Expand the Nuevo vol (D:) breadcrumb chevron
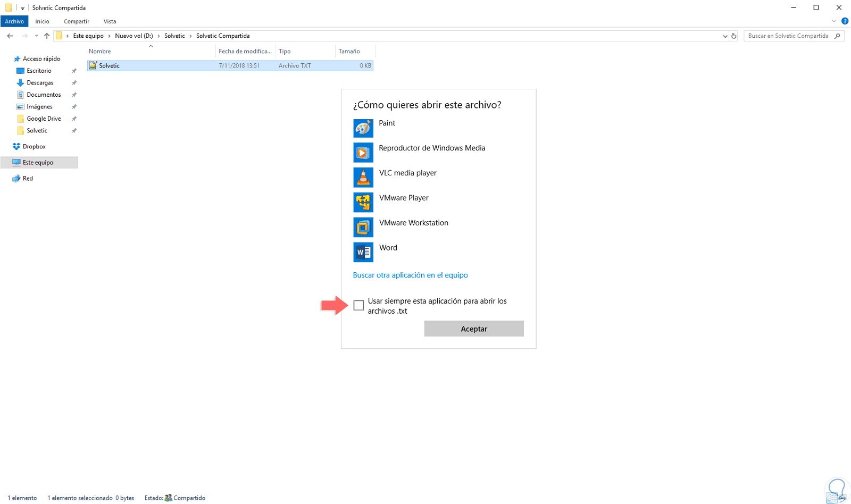This screenshot has width=851, height=504. click(x=158, y=36)
